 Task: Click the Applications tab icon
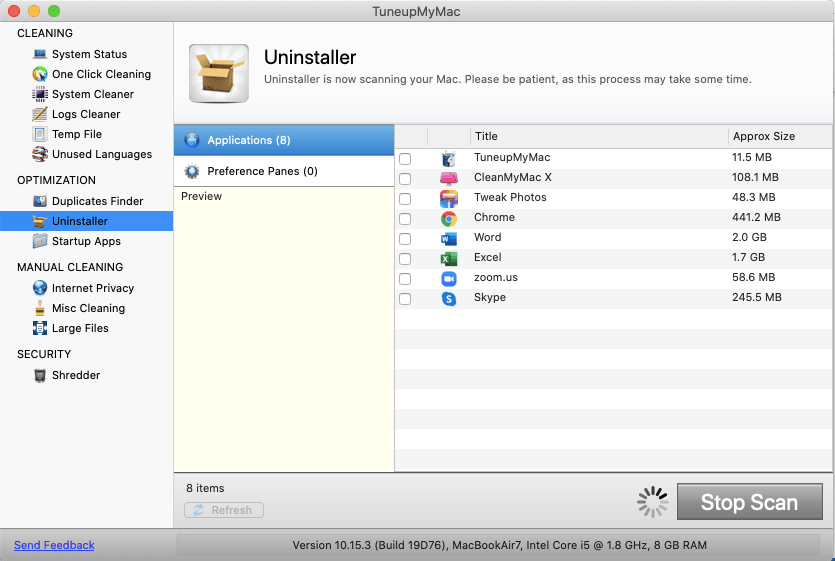[x=192, y=140]
